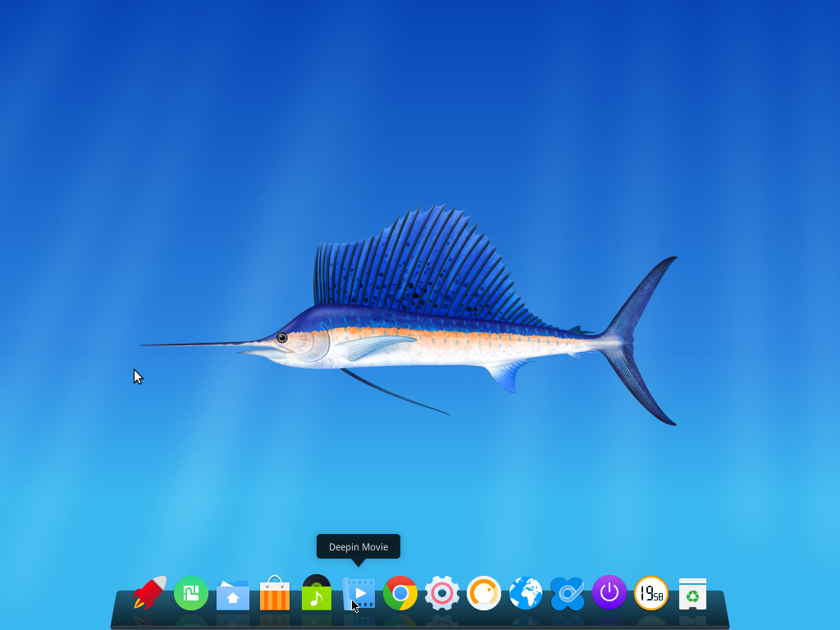Open the clock showing 19:58
Image resolution: width=840 pixels, height=630 pixels.
point(651,593)
